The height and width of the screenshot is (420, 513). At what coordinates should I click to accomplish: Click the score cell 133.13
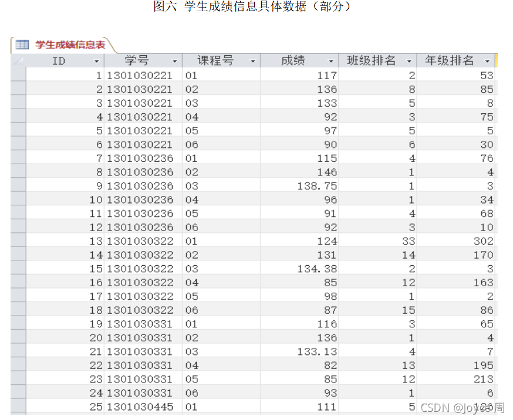299,351
